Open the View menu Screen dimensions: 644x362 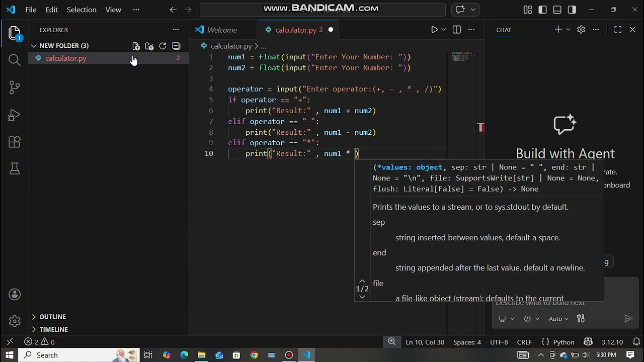pyautogui.click(x=113, y=10)
